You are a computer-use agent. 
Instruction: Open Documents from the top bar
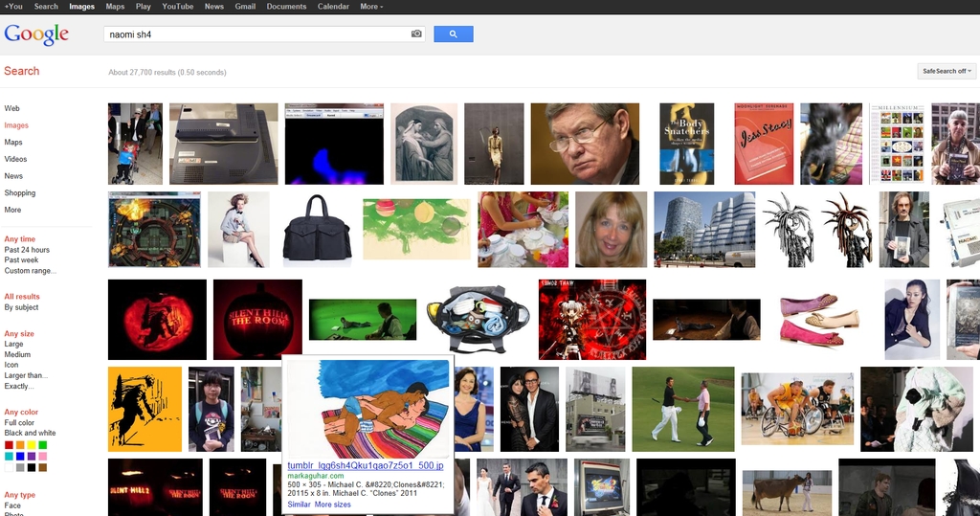[286, 7]
